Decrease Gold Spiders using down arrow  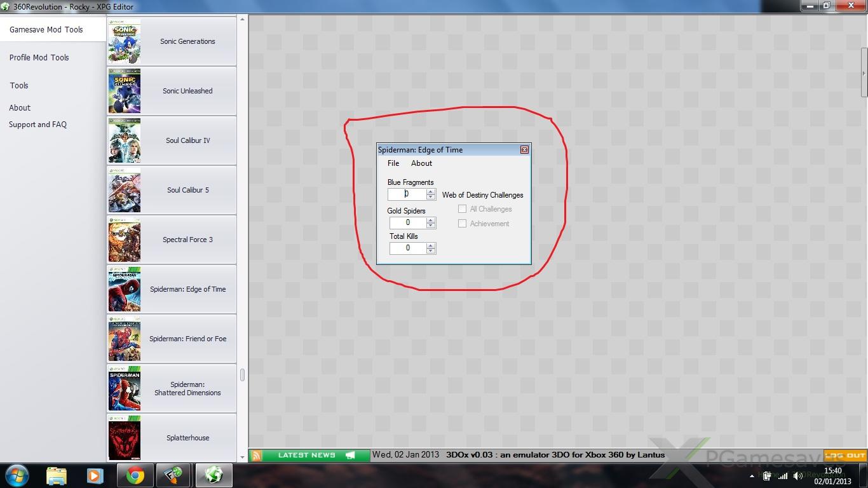pos(431,226)
